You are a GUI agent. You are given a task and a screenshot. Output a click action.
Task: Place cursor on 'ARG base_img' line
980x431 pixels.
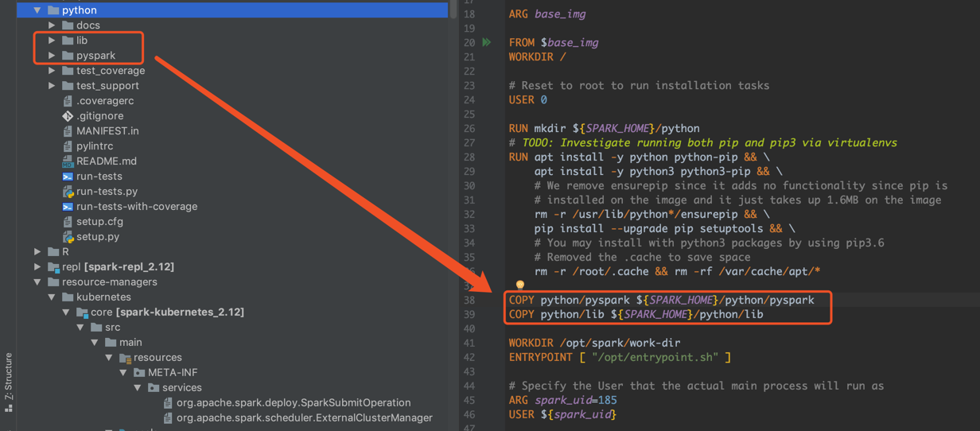(x=547, y=14)
